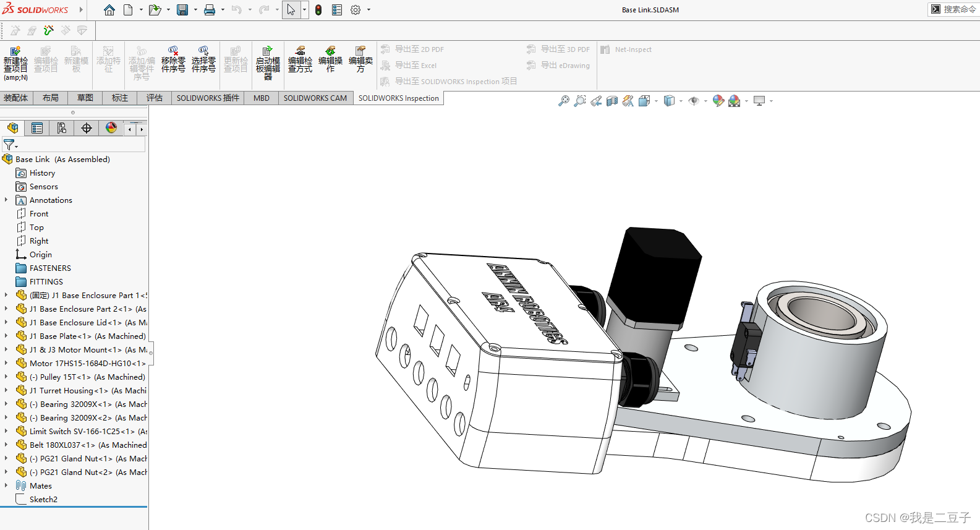This screenshot has width=980, height=530.
Task: Click 新建检查项目 new inspection project
Action: click(15, 64)
